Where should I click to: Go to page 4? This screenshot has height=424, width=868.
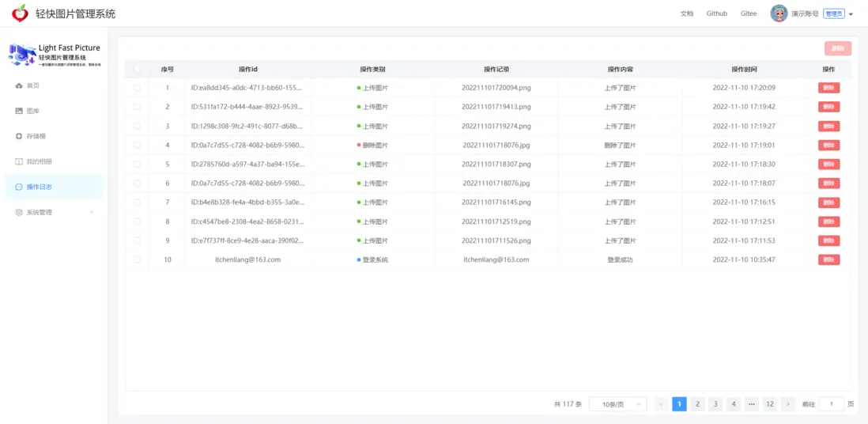(x=734, y=404)
